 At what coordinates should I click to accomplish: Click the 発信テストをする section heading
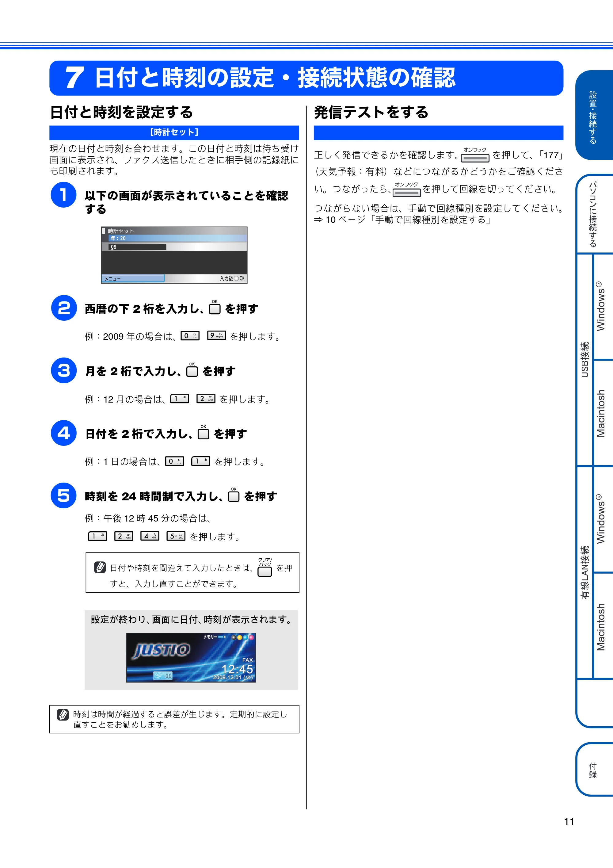(371, 112)
